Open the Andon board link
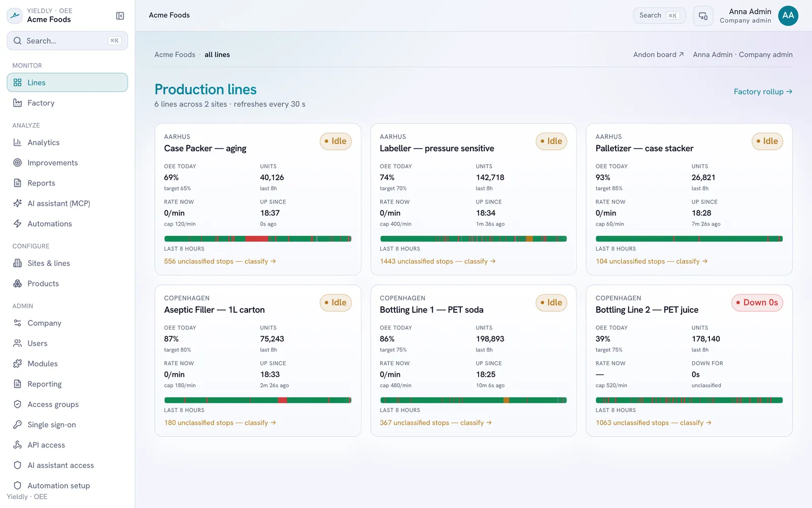Viewport: 812px width, 508px height. (658, 54)
